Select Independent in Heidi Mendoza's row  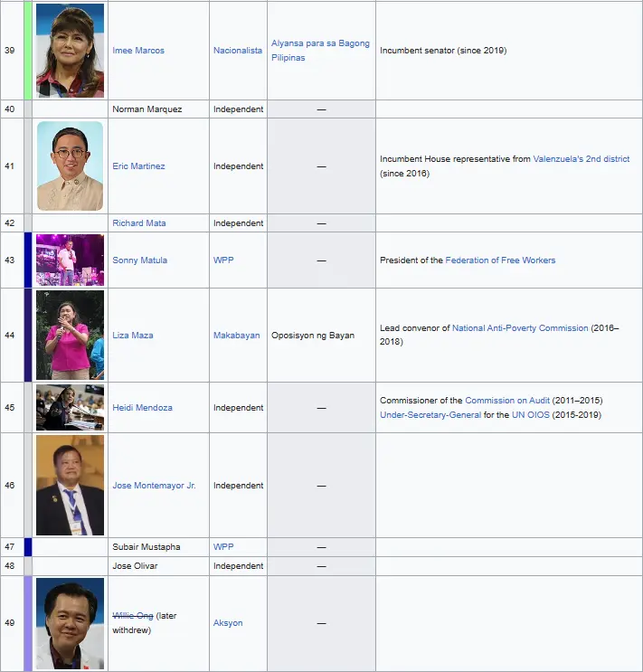point(239,408)
